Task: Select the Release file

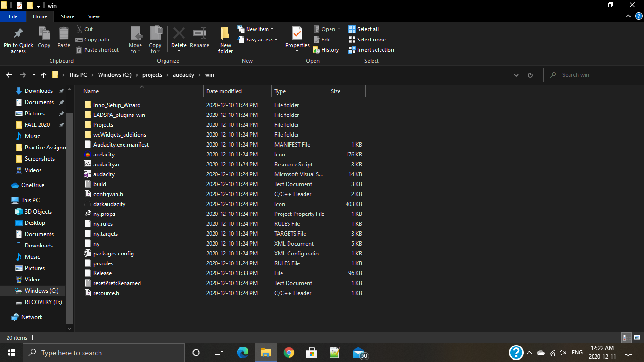Action: pos(102,273)
